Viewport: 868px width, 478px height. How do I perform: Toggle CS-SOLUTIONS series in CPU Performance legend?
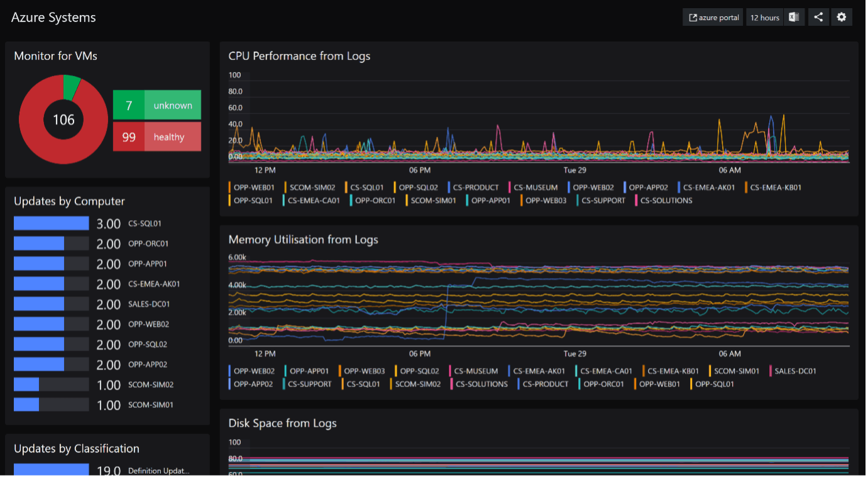point(664,201)
